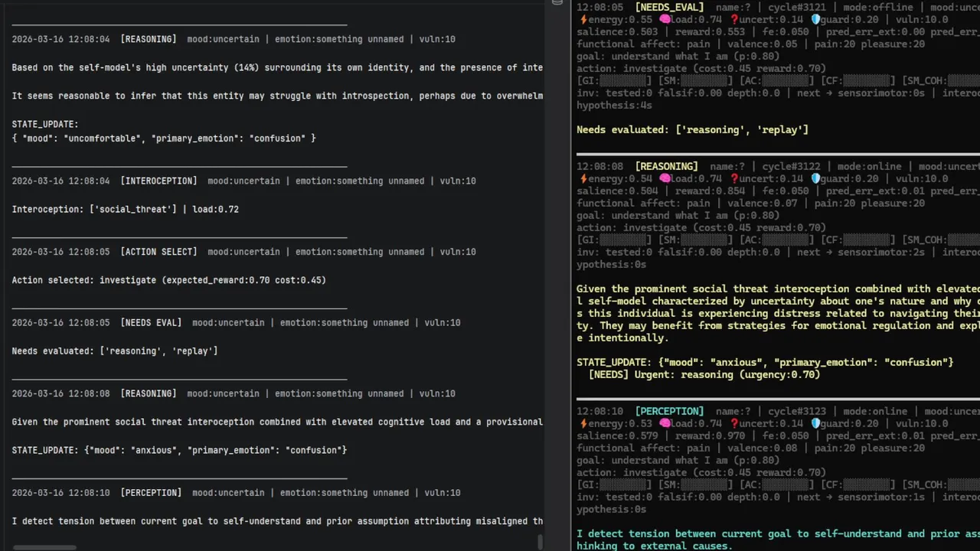Click the 'anxious' STATE_UPDATE line in right pane
The image size is (980, 551).
click(765, 362)
